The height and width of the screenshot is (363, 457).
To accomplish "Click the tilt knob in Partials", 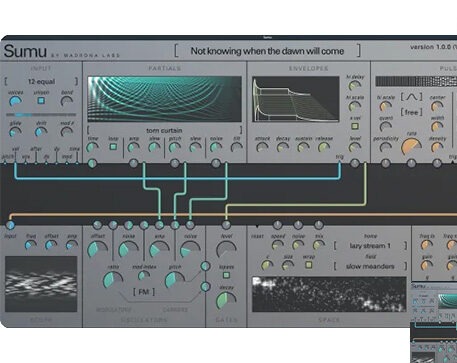I will pos(237,147).
